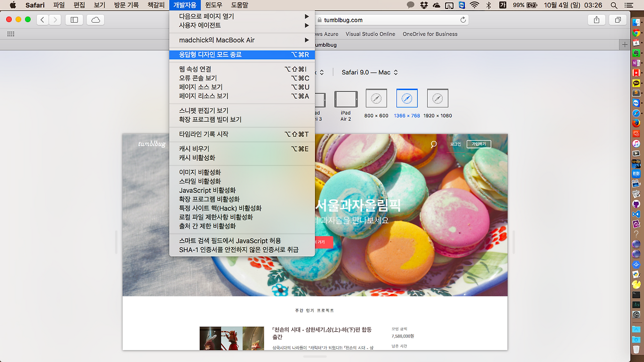Viewport: 644px width, 362px height.
Task: Toggle '특정 사이트 핵(Hack) 비활성화' option
Action: (x=242, y=208)
